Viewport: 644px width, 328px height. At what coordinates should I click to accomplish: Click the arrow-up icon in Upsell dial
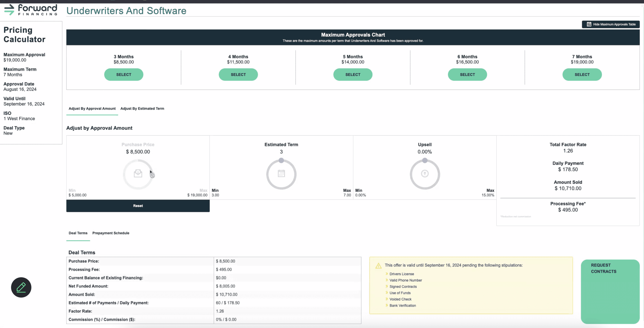click(425, 173)
